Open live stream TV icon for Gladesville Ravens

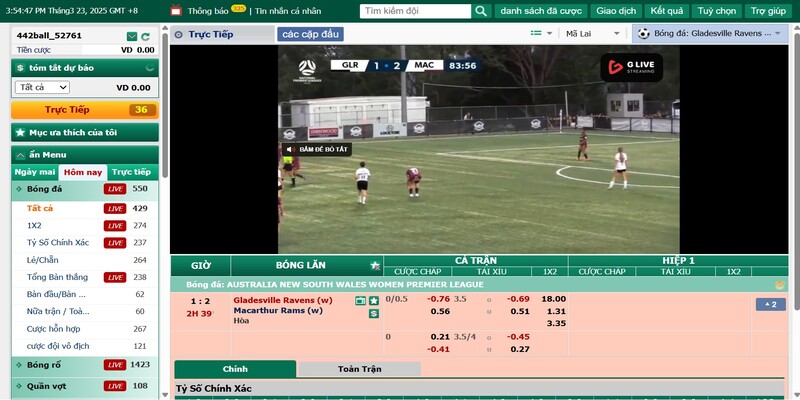[x=361, y=301]
